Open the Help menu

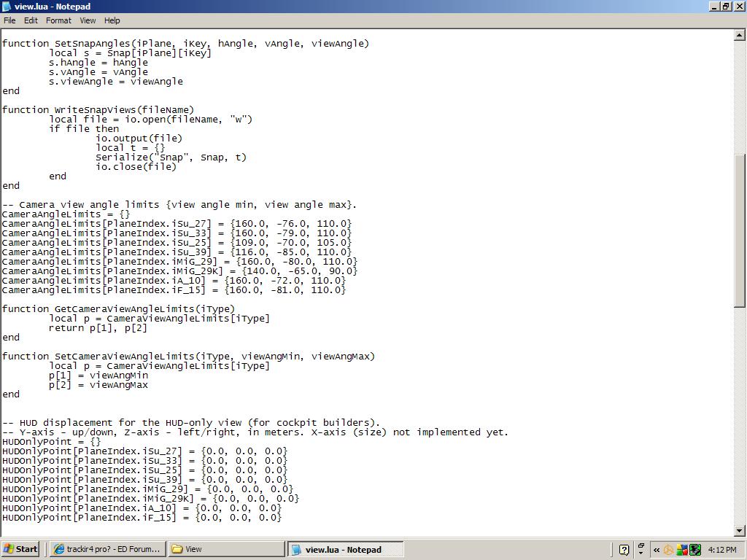pos(112,20)
